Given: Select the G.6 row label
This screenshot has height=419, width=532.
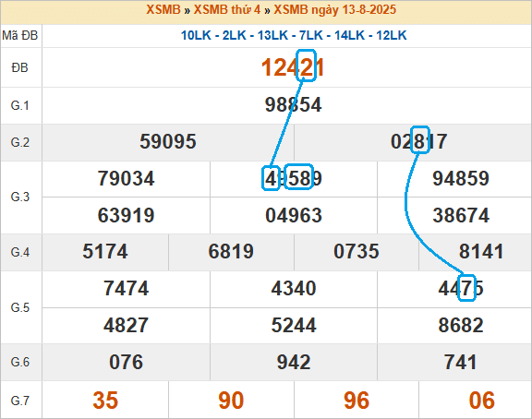Looking at the screenshot, I should [x=20, y=362].
